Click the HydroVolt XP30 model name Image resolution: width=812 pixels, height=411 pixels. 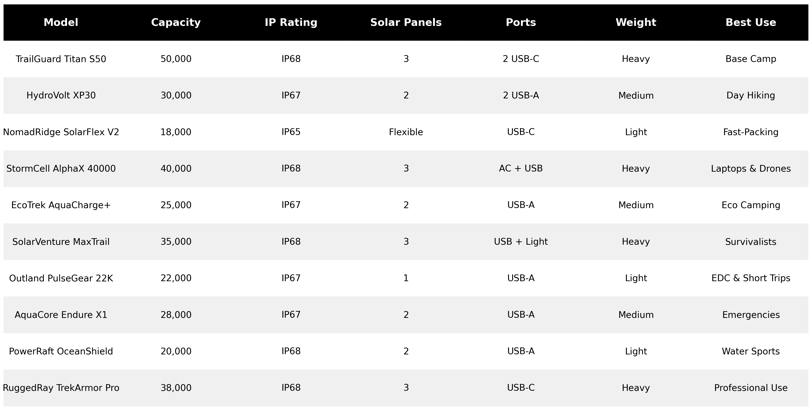(61, 95)
